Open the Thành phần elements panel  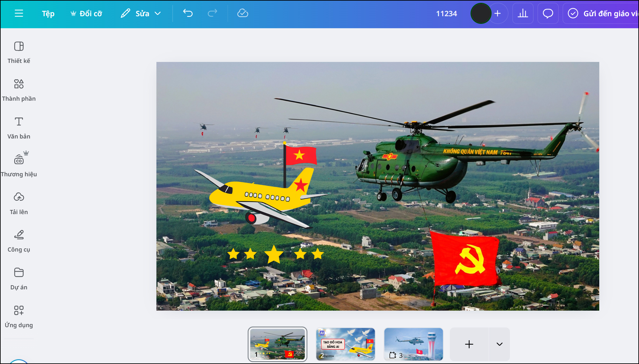click(19, 90)
